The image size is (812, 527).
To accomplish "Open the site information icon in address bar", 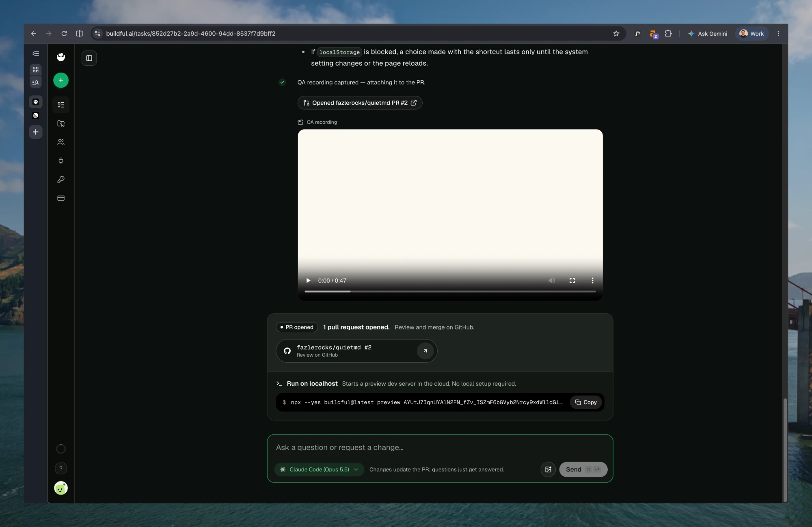I will pos(97,34).
